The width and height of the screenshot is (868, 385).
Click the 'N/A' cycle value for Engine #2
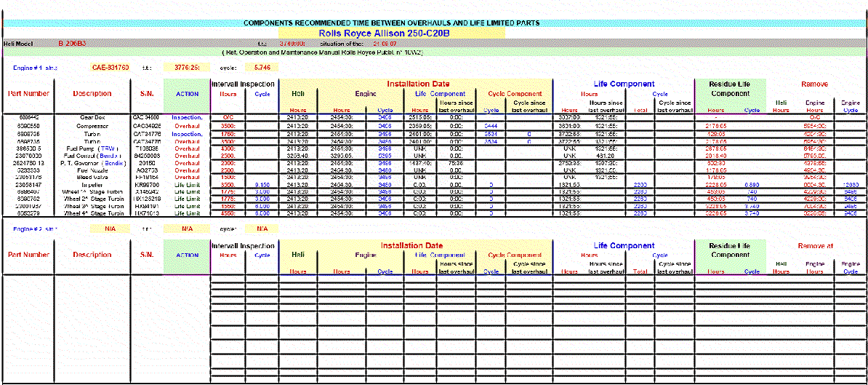(261, 229)
